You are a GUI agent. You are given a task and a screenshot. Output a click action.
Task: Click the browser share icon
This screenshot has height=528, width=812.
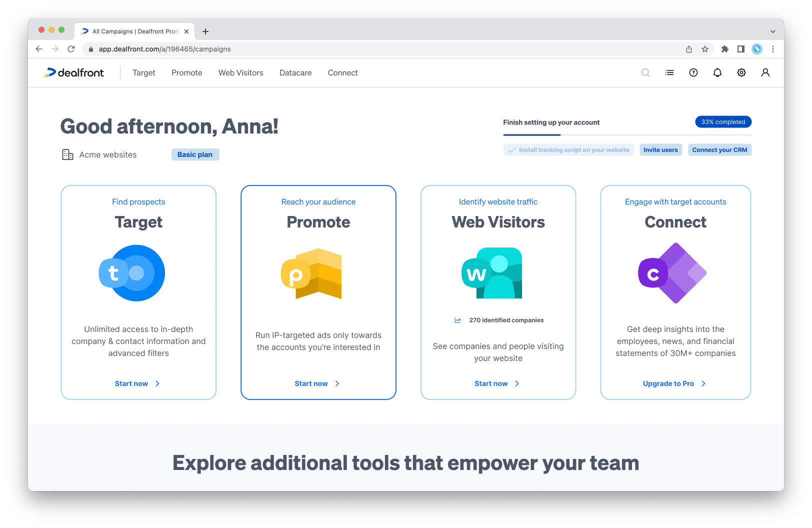coord(689,49)
